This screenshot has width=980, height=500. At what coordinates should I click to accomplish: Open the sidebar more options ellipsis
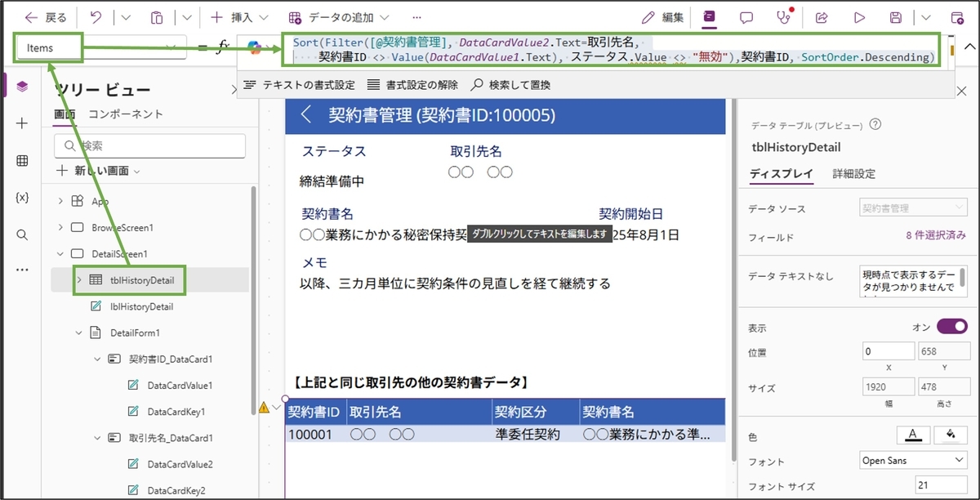pyautogui.click(x=22, y=270)
